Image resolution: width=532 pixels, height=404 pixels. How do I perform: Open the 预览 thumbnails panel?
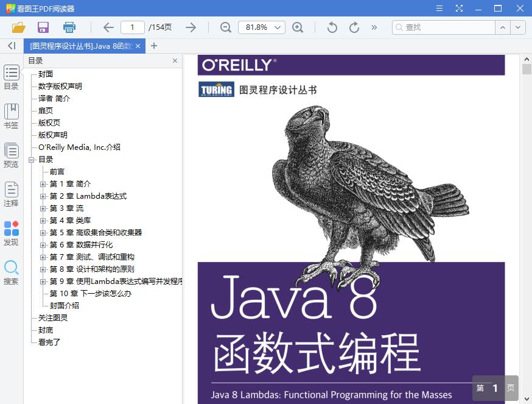point(11,155)
